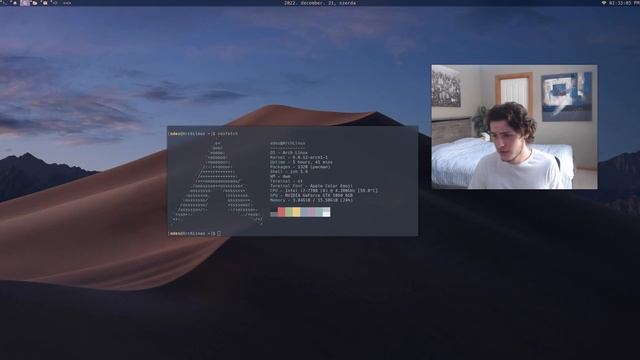Screen dimensions: 640x360
Task: Click the clock in the top bar
Action: [x=623, y=2]
